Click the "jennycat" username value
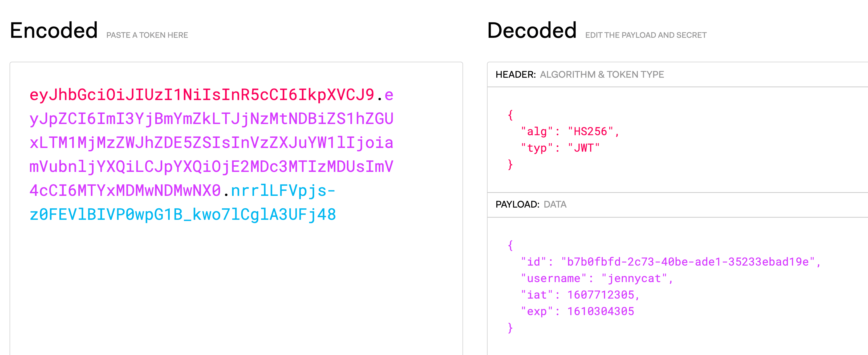The width and height of the screenshot is (868, 355). point(634,278)
